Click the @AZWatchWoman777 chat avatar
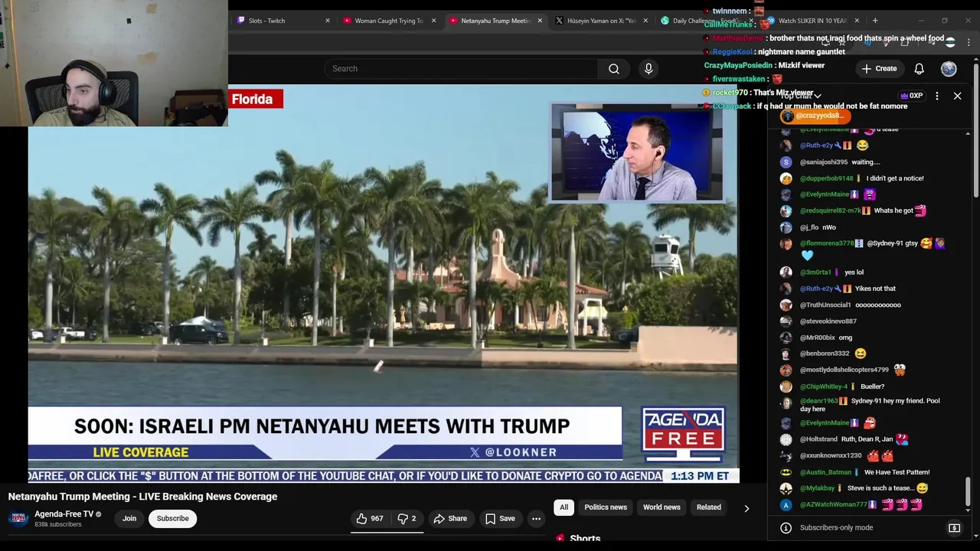980x551 pixels. [x=786, y=505]
